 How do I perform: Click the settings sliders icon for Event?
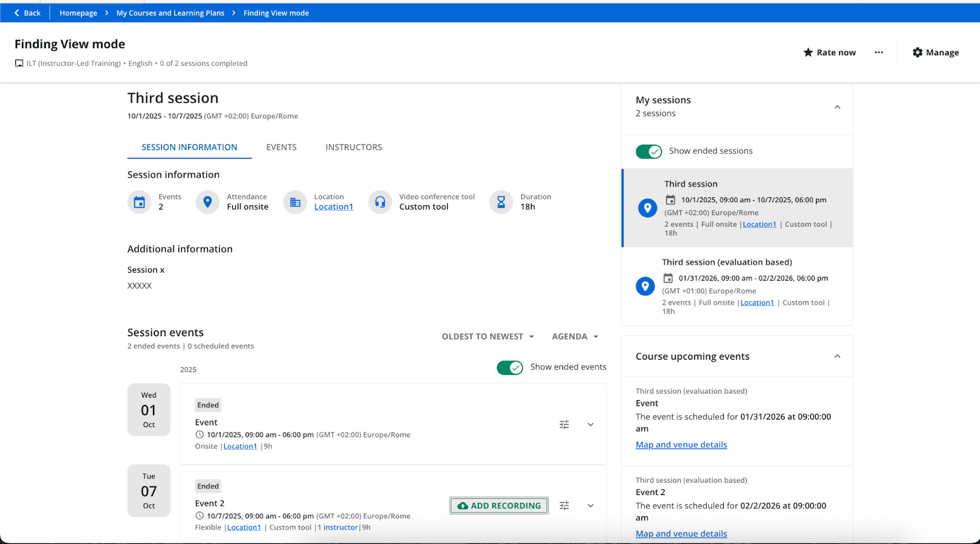click(x=564, y=425)
